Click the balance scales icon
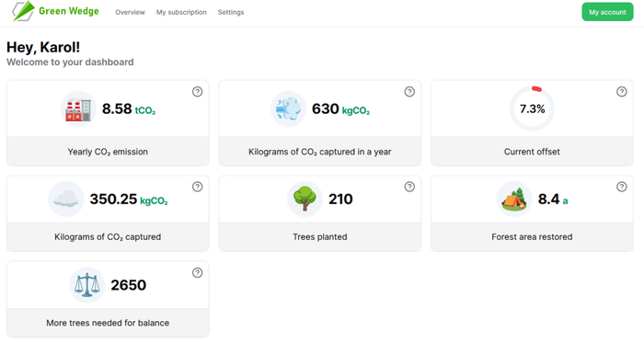This screenshot has width=644, height=354. point(87,285)
